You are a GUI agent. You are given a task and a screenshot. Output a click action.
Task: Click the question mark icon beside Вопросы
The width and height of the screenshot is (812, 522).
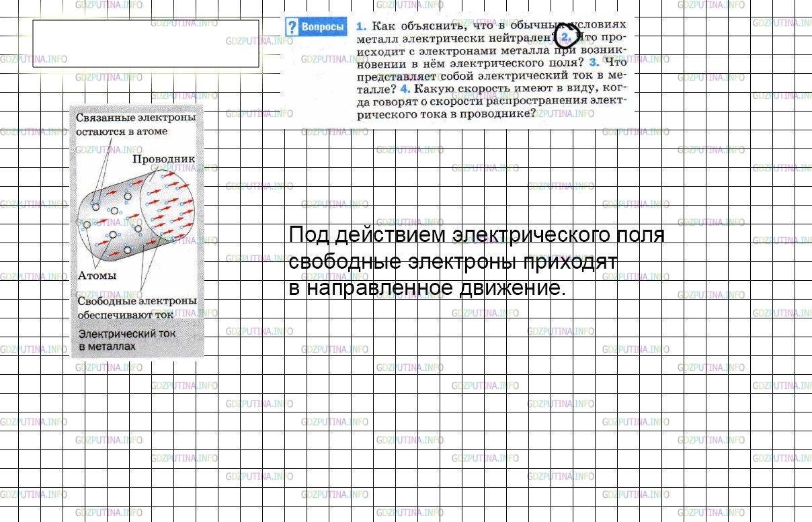point(292,27)
